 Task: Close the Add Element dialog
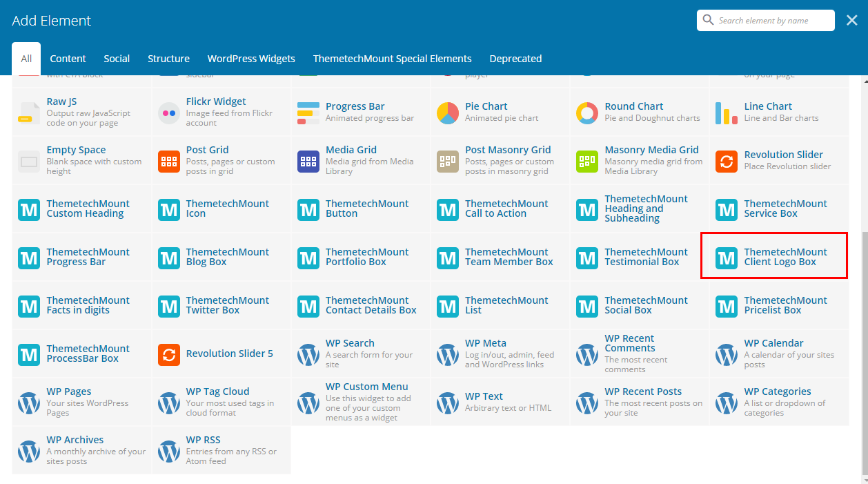coord(851,21)
